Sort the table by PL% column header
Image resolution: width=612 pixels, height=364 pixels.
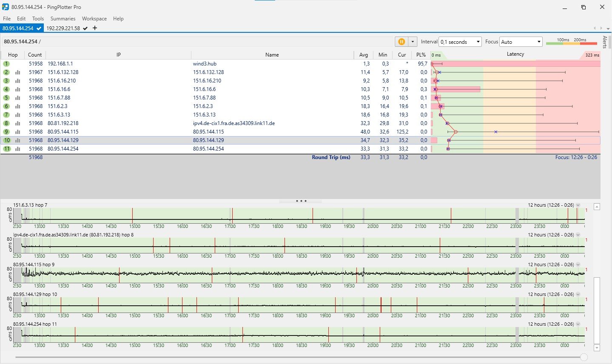[x=421, y=55]
